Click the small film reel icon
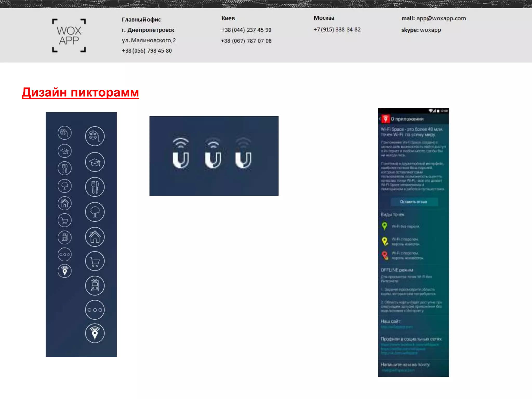 [64, 133]
